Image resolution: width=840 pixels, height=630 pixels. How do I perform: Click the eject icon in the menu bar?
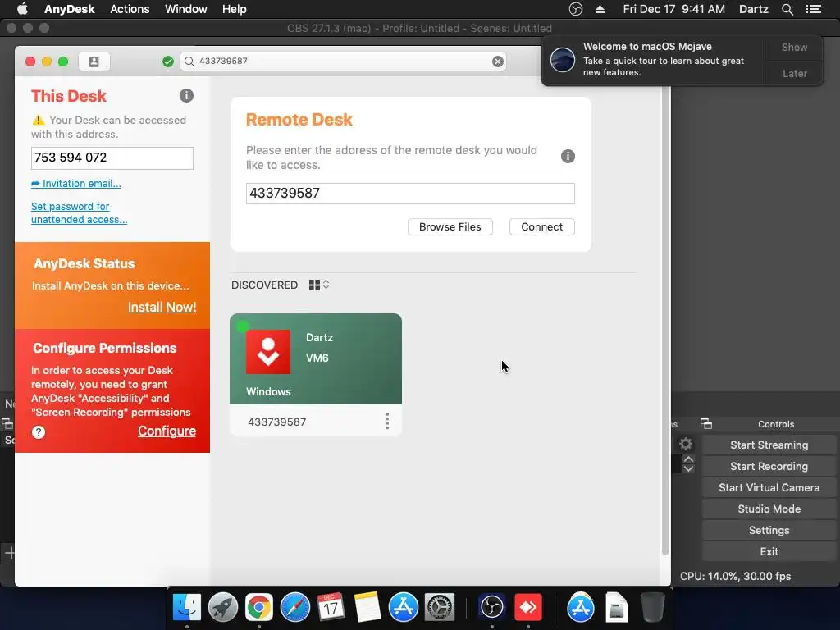(600, 9)
